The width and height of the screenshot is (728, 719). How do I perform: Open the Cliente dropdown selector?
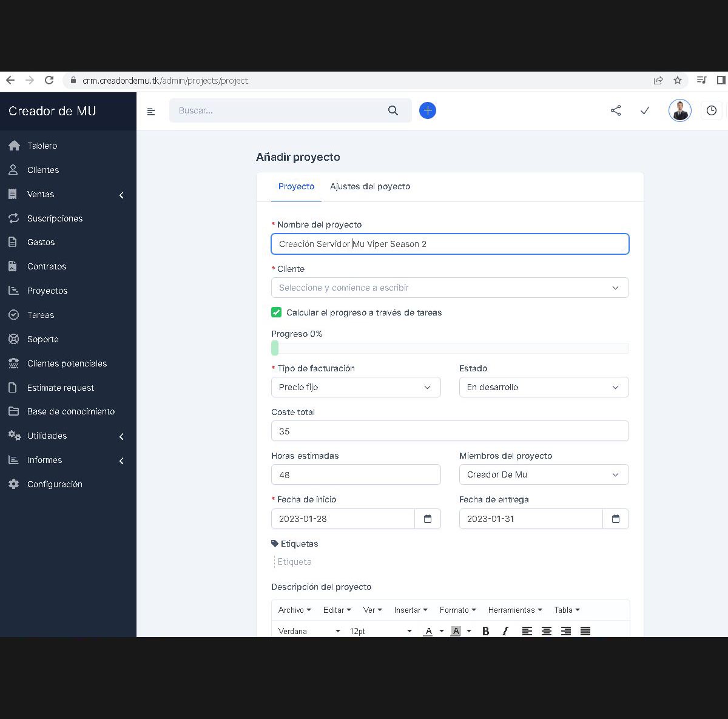450,288
